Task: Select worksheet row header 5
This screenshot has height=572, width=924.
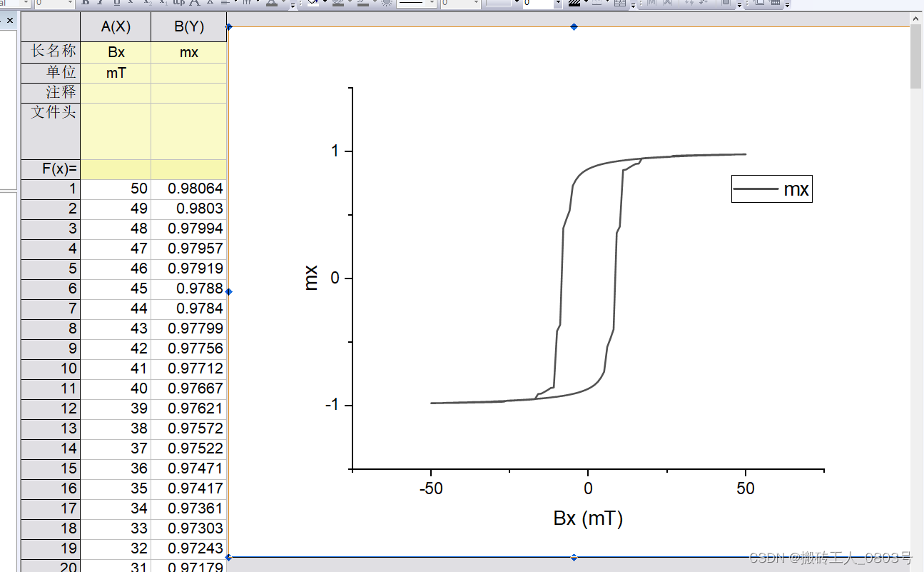Action: point(51,269)
